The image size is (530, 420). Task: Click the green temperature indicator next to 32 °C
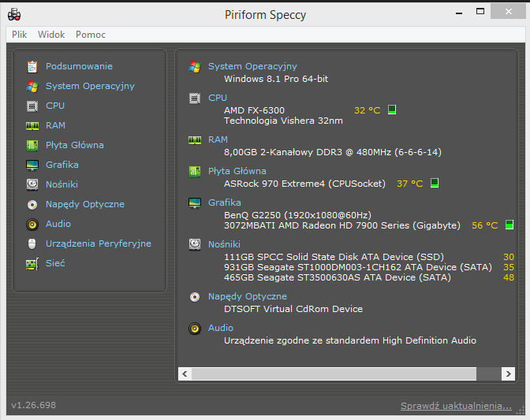click(x=392, y=110)
